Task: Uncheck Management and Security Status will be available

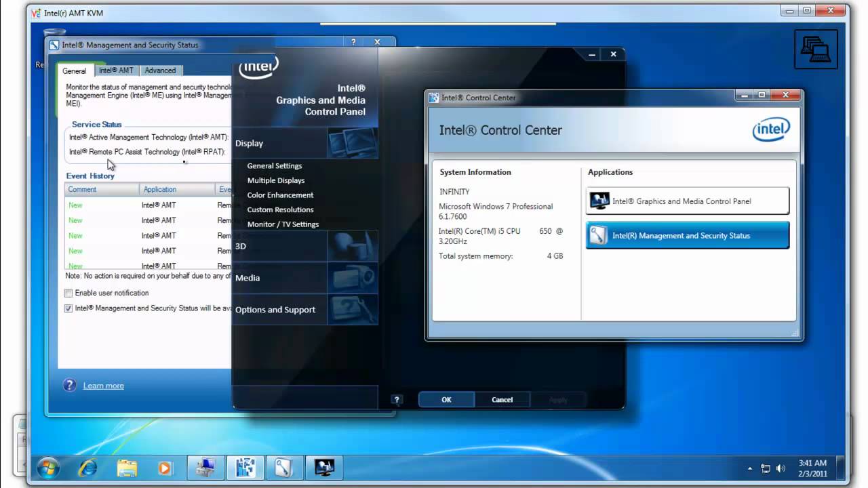Action: point(68,308)
